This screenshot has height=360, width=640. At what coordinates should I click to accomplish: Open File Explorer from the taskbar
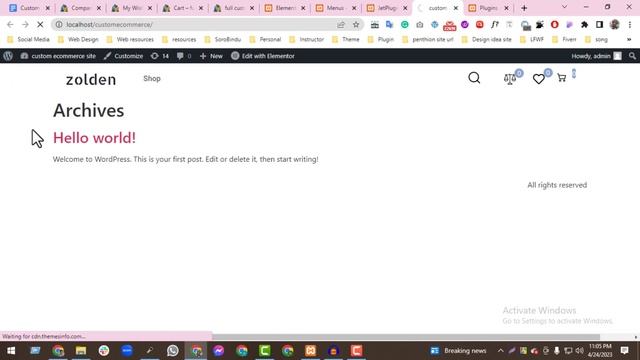(81, 351)
